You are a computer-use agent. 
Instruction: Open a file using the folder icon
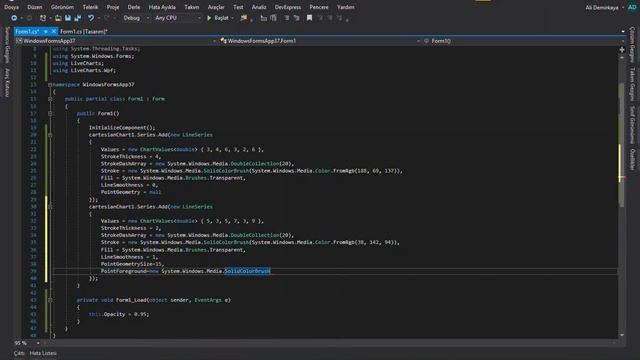tap(58, 18)
